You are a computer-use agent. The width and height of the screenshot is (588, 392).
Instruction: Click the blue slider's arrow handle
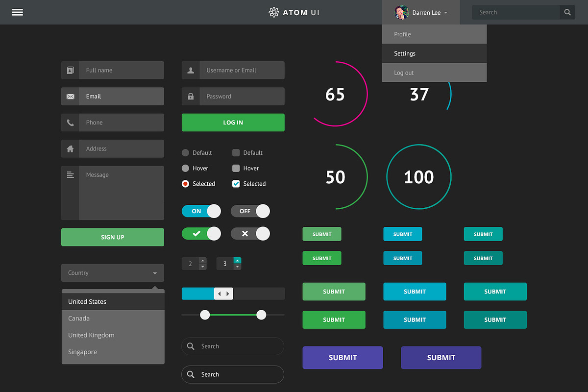(223, 294)
